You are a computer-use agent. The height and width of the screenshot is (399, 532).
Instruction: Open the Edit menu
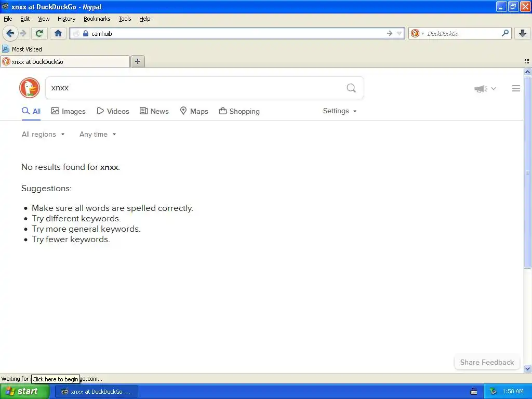pos(25,19)
